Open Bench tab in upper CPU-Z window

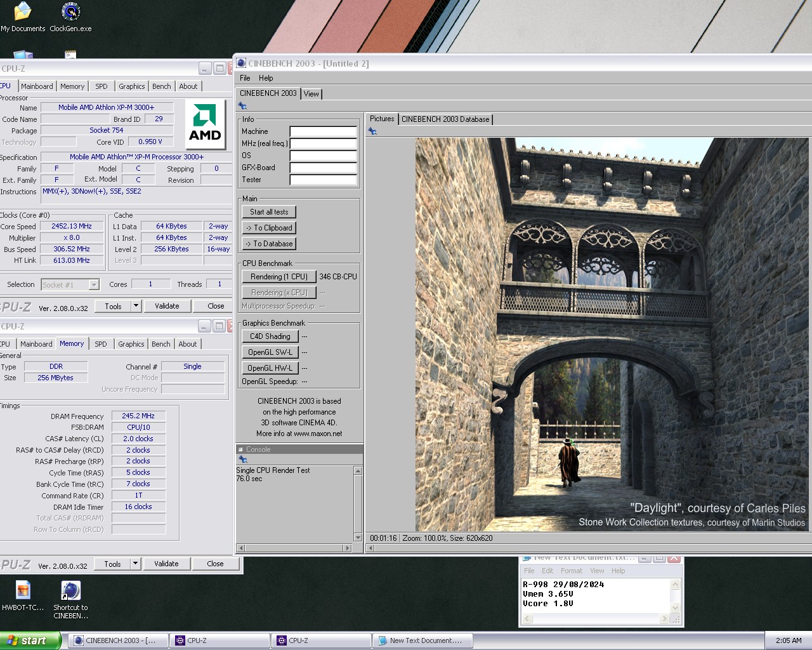[162, 86]
